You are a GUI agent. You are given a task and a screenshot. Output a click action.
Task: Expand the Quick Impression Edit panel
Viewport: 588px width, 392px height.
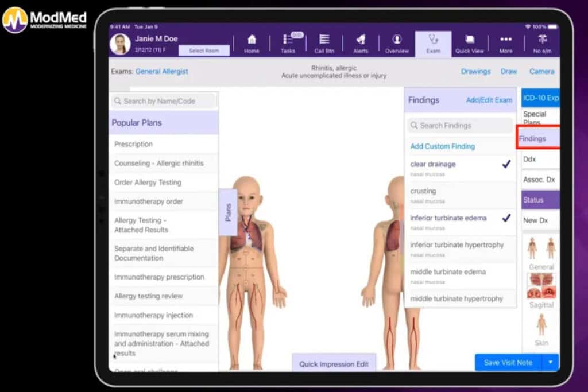click(334, 364)
